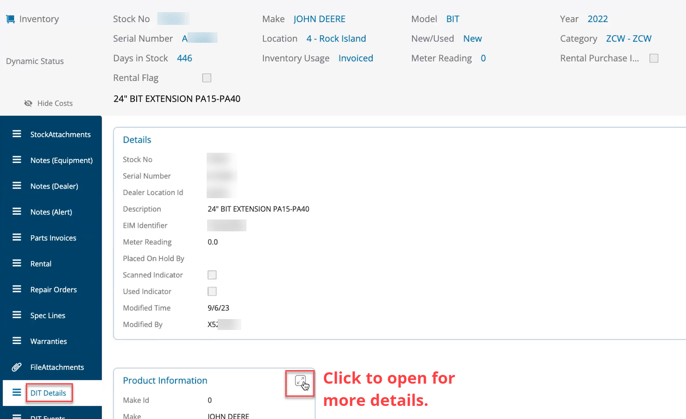Click the list icon beside StockAttachments
This screenshot has height=419, width=686.
click(x=16, y=134)
